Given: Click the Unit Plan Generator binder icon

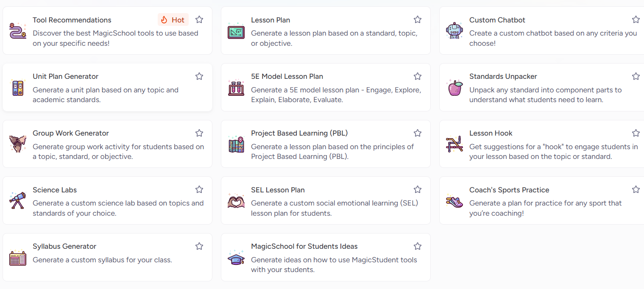Looking at the screenshot, I should pos(18,88).
